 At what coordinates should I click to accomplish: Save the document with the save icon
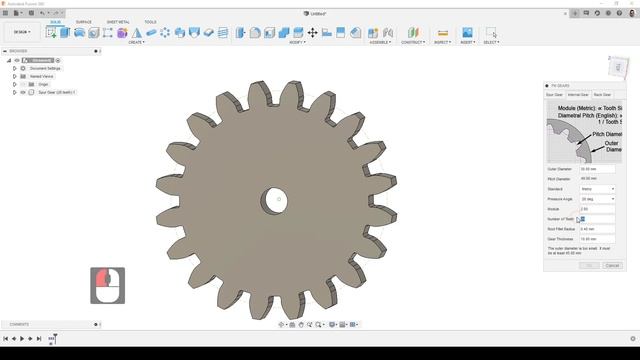31,13
